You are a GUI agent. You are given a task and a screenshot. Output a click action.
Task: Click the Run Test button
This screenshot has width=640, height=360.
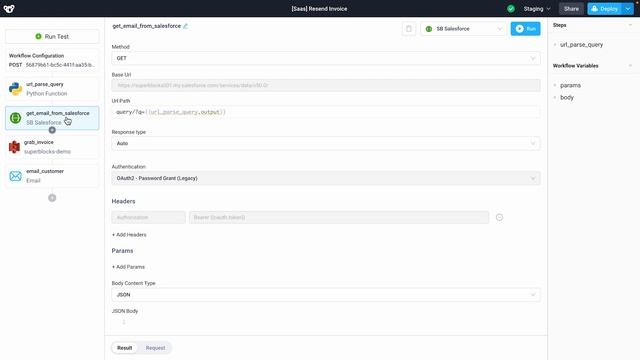click(52, 36)
